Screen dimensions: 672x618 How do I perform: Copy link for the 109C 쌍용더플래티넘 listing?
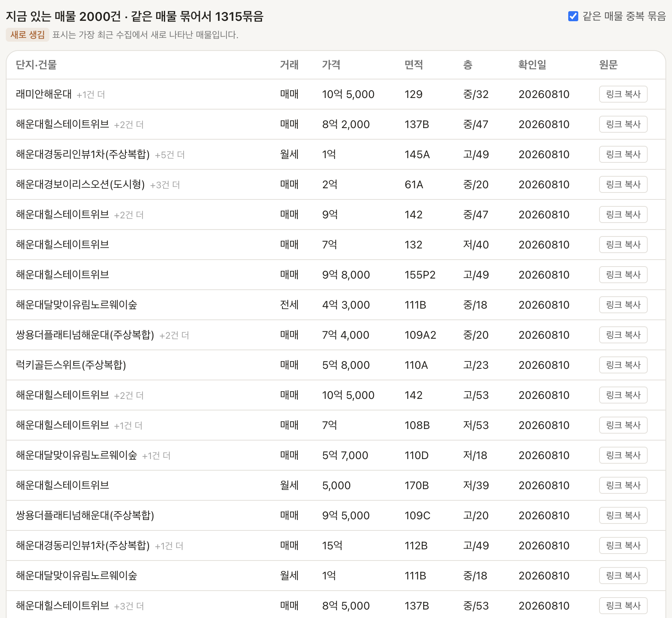point(623,515)
